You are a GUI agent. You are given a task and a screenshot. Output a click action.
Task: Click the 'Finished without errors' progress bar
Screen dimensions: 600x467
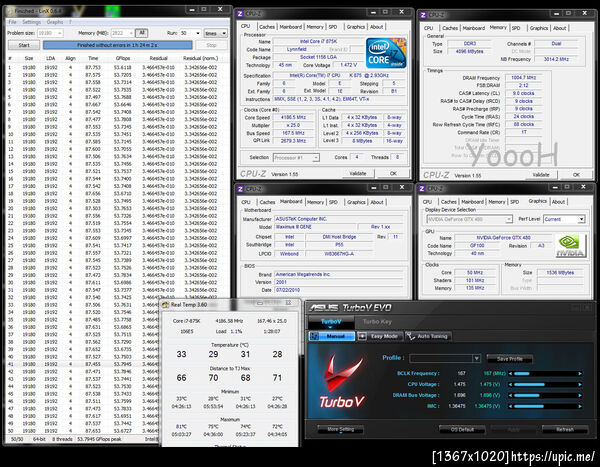[117, 45]
